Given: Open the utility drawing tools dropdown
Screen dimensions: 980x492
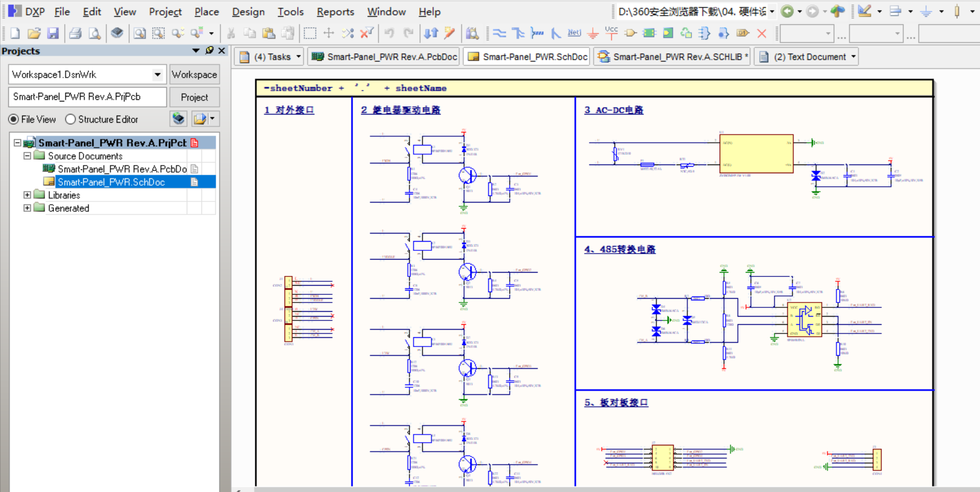Looking at the screenshot, I should pyautogui.click(x=880, y=11).
